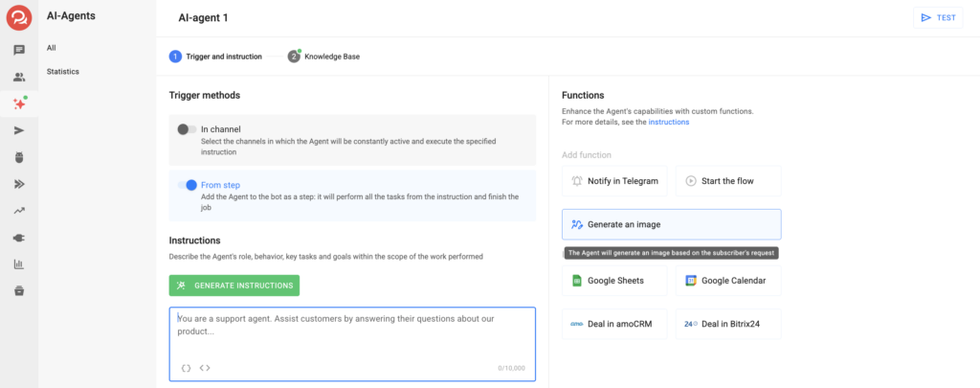The width and height of the screenshot is (980, 388).
Task: Open the integrations plug icon in sidebar
Action: tap(19, 238)
